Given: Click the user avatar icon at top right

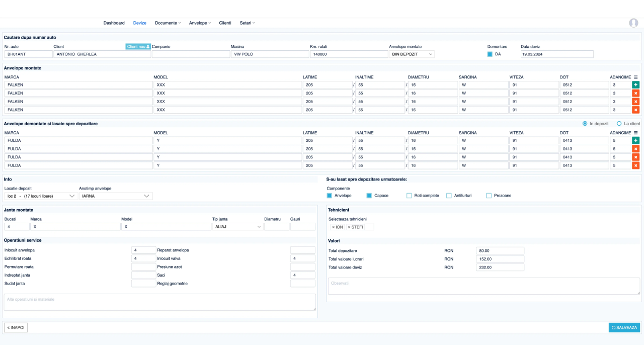Looking at the screenshot, I should (633, 23).
